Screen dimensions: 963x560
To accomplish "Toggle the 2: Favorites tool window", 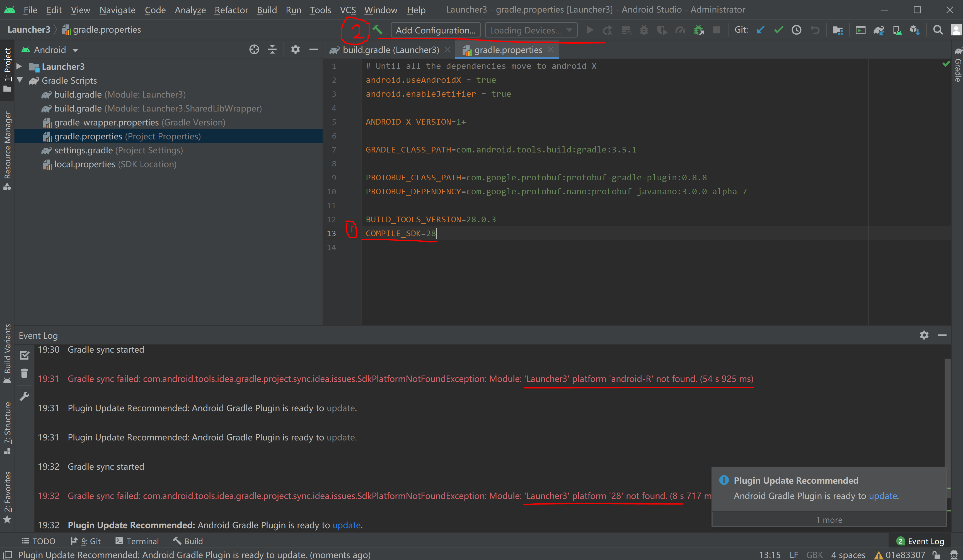I will [7, 497].
